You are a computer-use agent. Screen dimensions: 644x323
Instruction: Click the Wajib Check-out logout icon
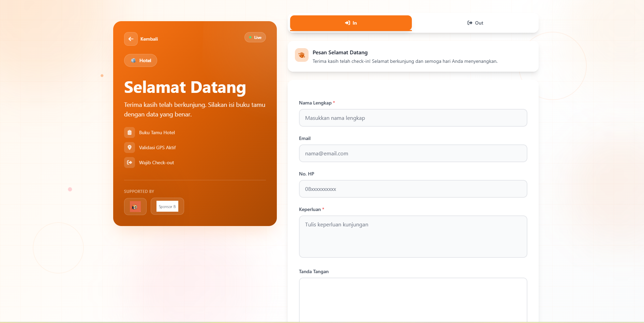point(129,163)
